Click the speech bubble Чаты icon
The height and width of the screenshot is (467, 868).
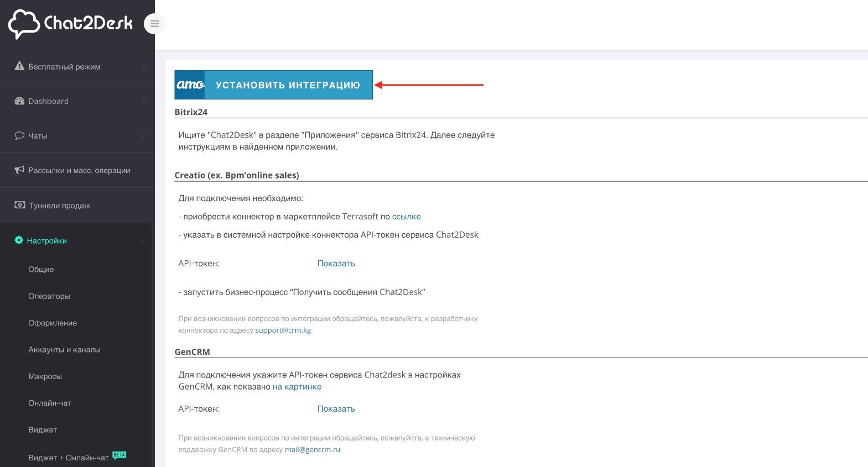(19, 135)
